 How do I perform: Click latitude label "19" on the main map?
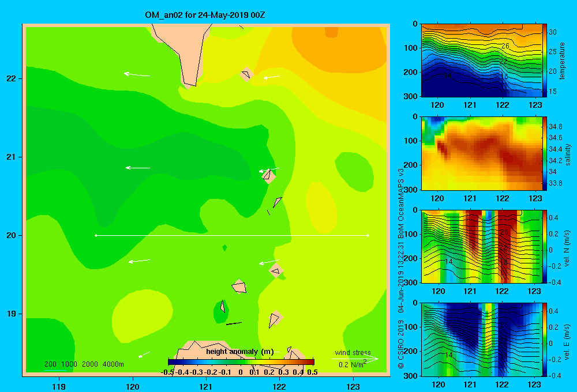[x=12, y=314]
